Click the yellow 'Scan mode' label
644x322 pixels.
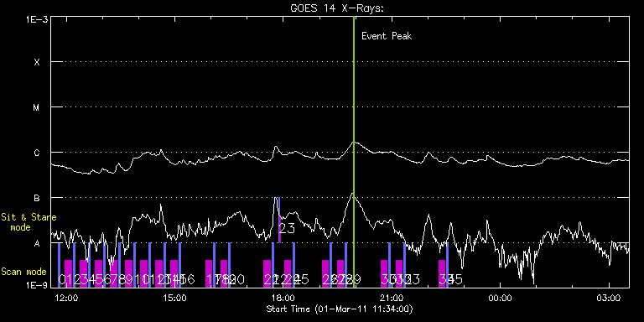pyautogui.click(x=23, y=272)
